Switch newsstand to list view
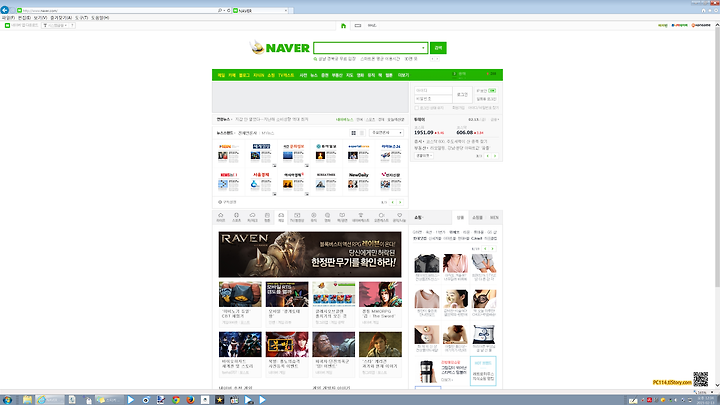The height and width of the screenshot is (405, 720). click(361, 133)
